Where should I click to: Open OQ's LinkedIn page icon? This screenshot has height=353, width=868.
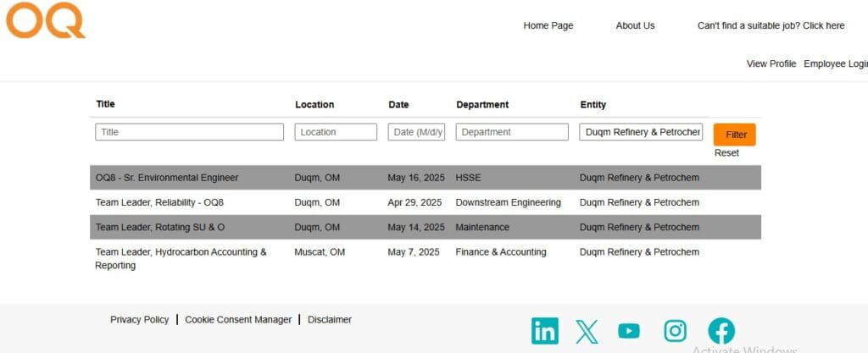(x=545, y=331)
